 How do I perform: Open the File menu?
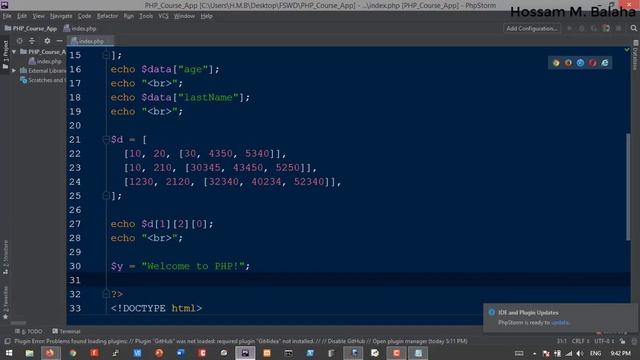point(7,16)
